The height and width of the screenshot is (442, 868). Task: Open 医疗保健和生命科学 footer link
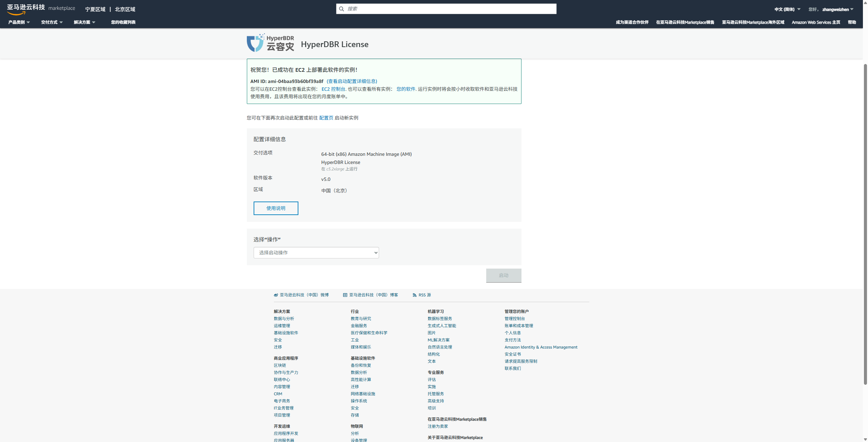coord(369,333)
